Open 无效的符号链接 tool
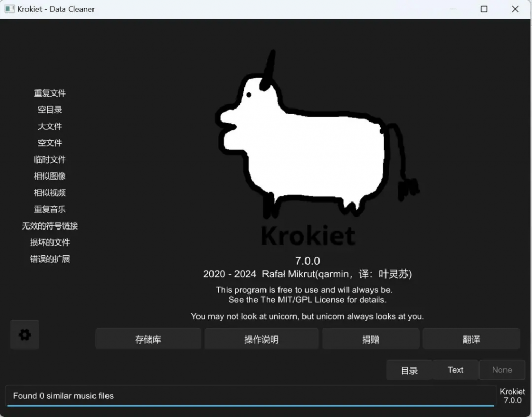The image size is (532, 417). [x=50, y=226]
